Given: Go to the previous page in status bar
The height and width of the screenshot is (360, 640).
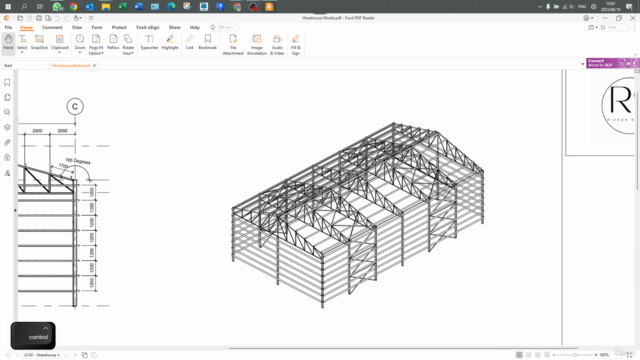Looking at the screenshot, I should click(x=17, y=355).
